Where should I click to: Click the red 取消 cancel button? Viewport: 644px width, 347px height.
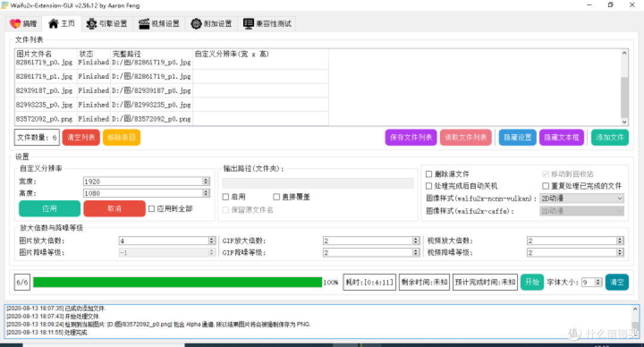(x=114, y=209)
